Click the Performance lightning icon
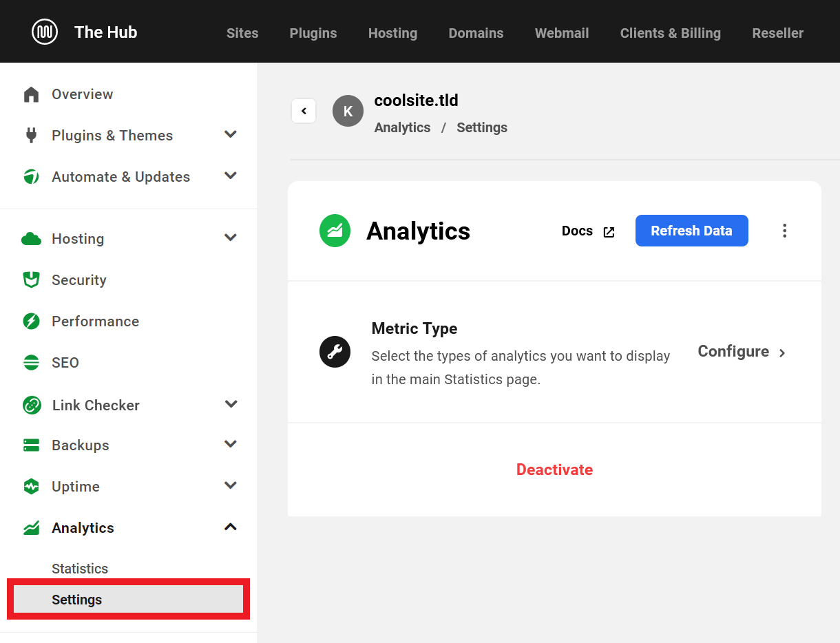 tap(31, 321)
